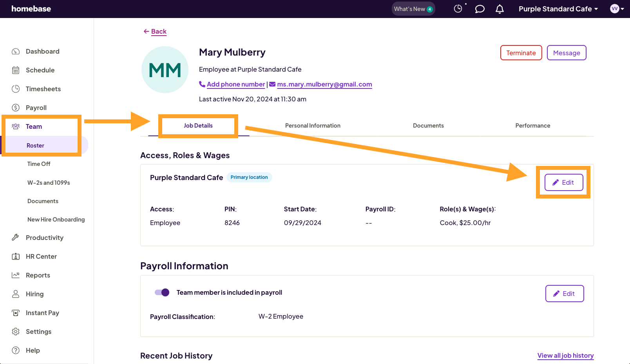
Task: Toggle team member included in payroll switch
Action: point(162,292)
